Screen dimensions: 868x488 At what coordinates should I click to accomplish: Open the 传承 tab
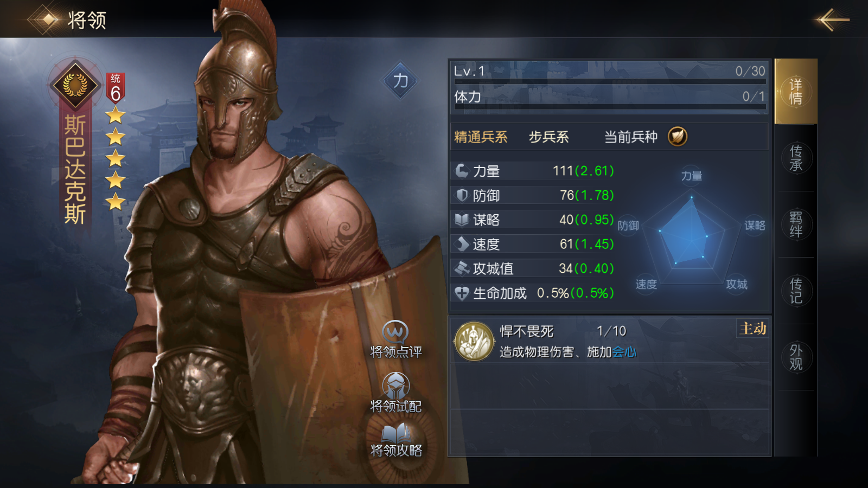[796, 158]
